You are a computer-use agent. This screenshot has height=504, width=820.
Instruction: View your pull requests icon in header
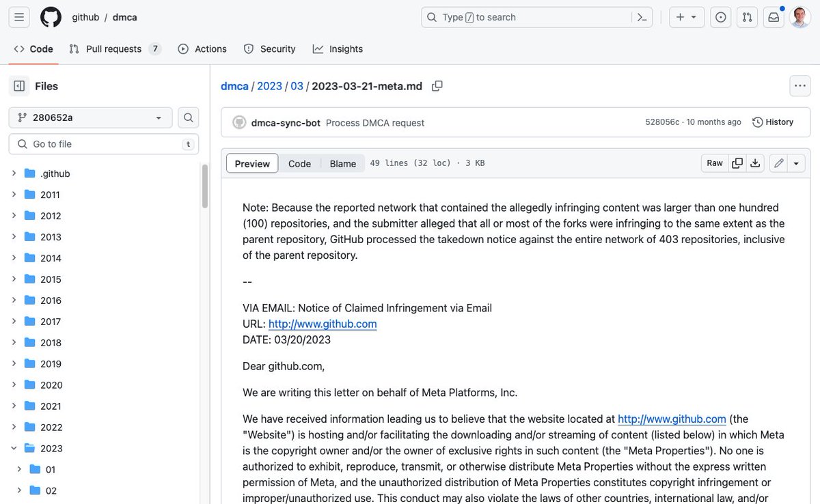tap(747, 17)
